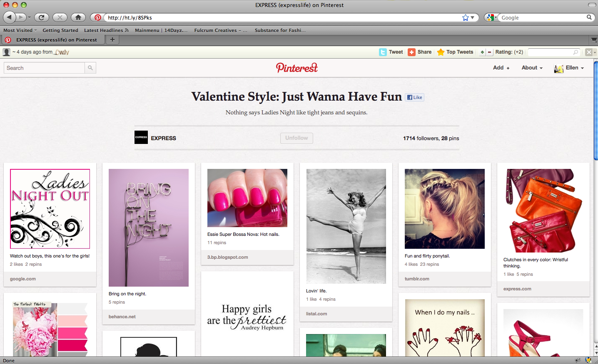598x364 pixels.
Task: Open the google.com source link
Action: point(23,279)
